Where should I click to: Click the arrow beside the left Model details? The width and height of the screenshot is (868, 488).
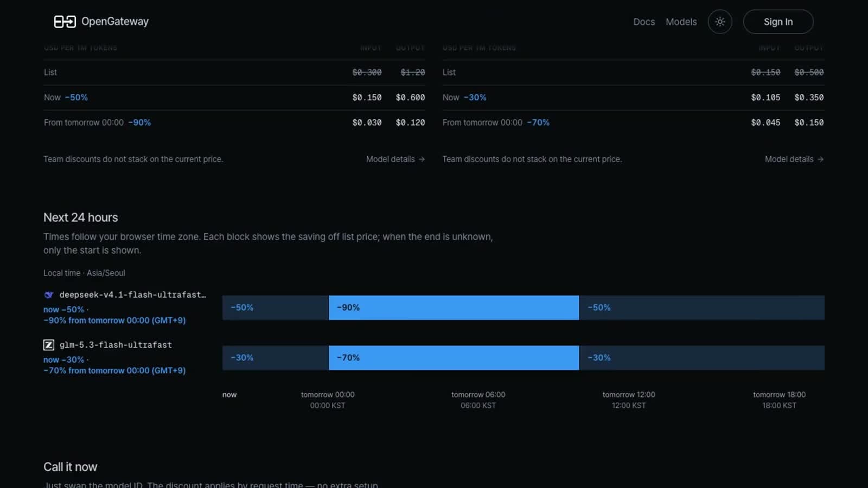422,159
